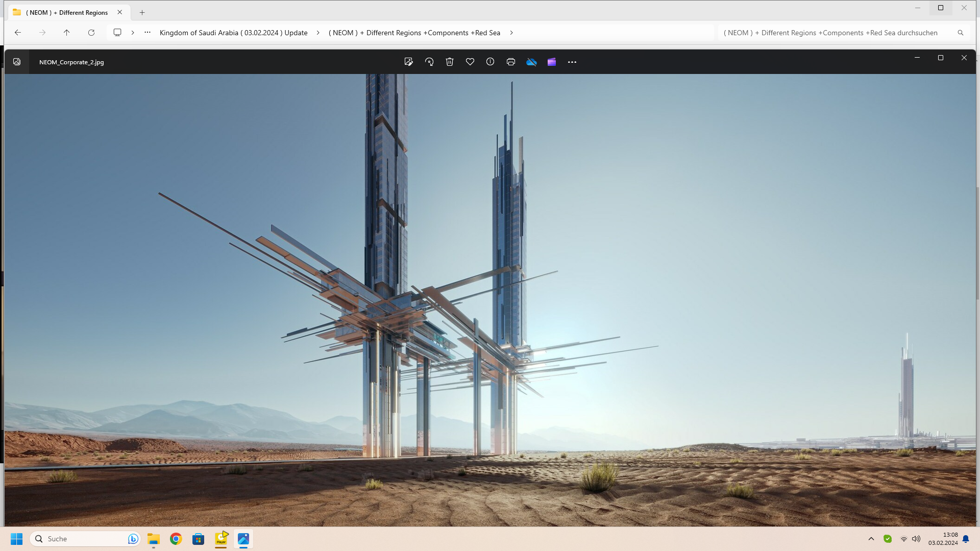The image size is (980, 551).
Task: Open Microsoft Store from the taskbar
Action: tap(199, 539)
